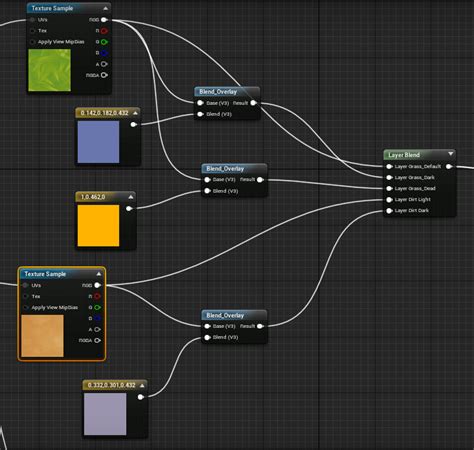The width and height of the screenshot is (474, 450).
Task: Click the Blend (V3) input pin of the top Blend_Overlay
Action: coord(200,114)
